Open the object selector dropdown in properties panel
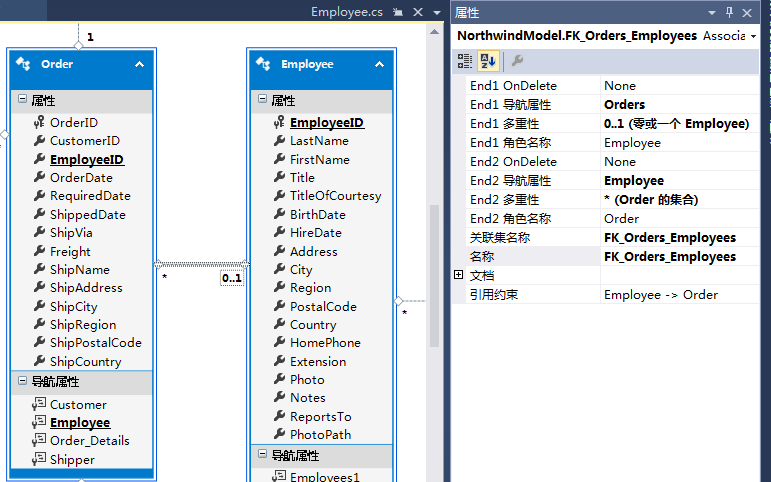Image resolution: width=771 pixels, height=482 pixels. point(753,36)
